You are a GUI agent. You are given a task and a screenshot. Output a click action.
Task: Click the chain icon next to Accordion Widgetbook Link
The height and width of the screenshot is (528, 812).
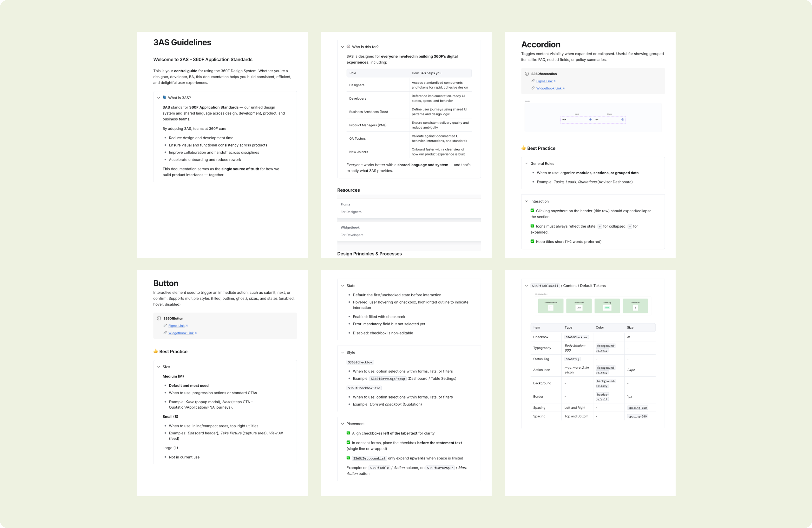533,88
